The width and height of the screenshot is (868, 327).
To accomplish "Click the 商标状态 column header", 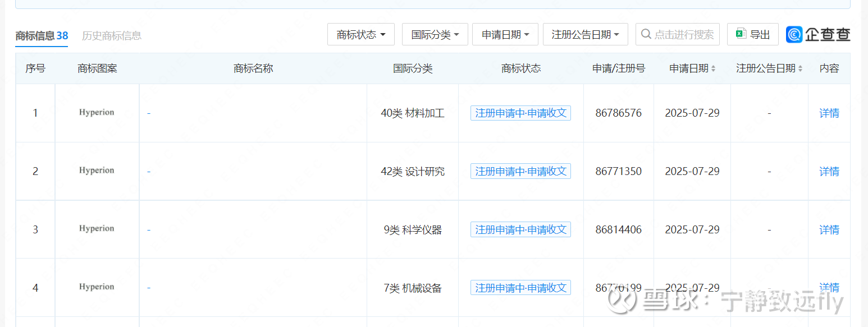I will 521,68.
